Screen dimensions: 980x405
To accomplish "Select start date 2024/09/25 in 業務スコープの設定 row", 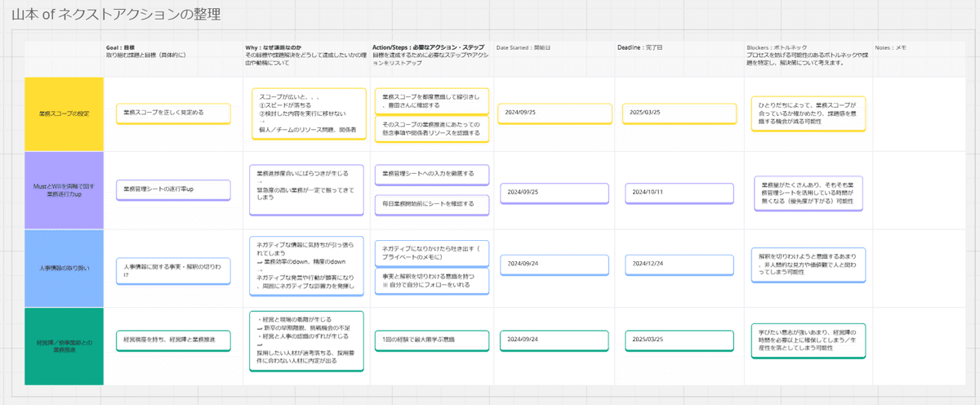I will click(x=553, y=112).
